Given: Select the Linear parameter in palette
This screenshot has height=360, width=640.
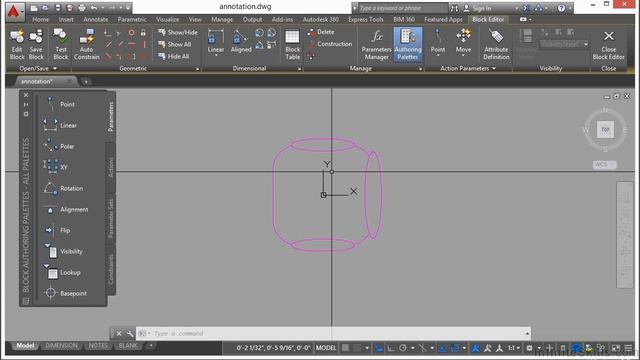Looking at the screenshot, I should (60, 125).
